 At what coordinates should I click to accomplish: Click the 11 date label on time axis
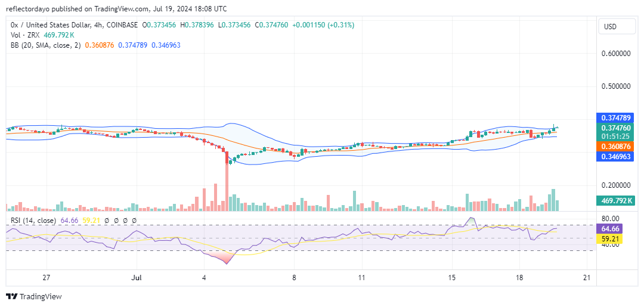(x=361, y=277)
